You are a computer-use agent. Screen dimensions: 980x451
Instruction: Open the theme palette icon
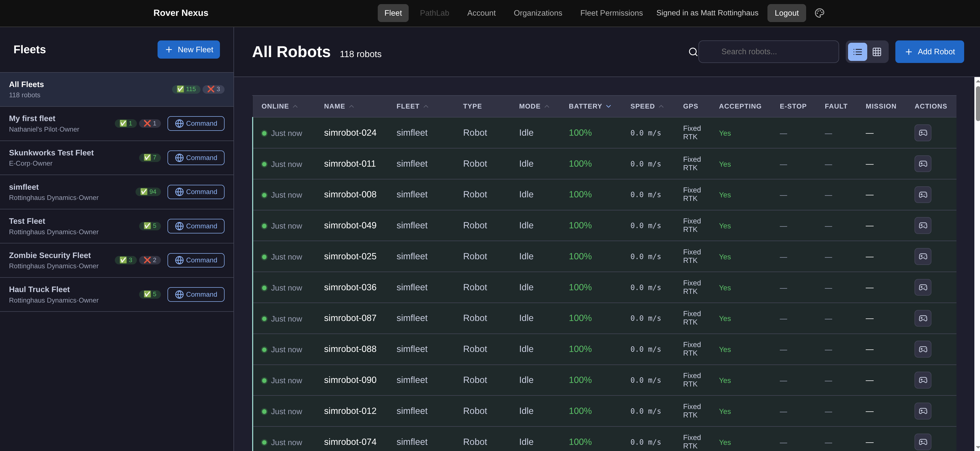point(819,13)
